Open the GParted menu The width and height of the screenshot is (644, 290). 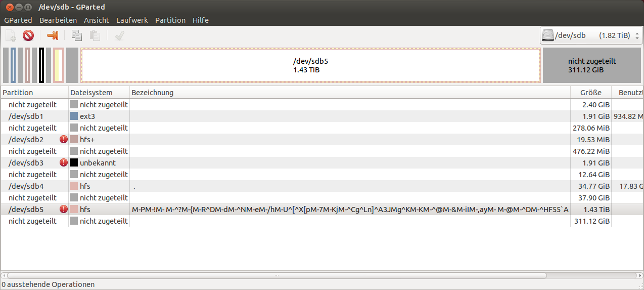click(x=18, y=20)
